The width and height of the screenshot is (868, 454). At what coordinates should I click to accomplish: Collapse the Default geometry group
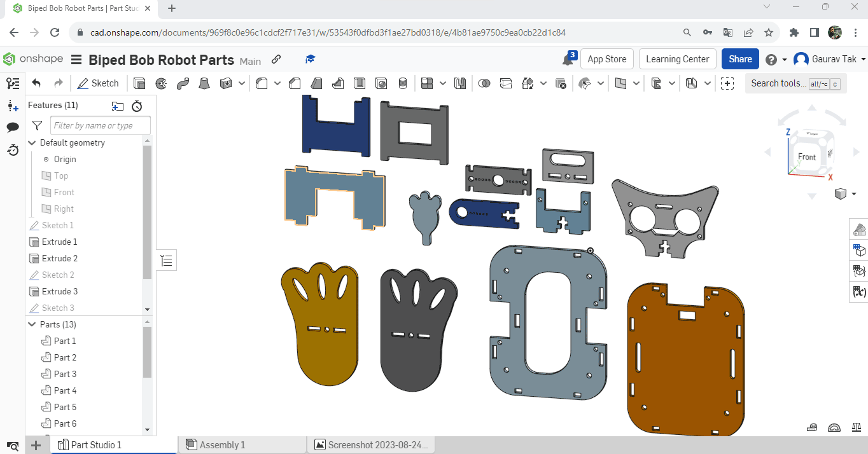click(32, 142)
